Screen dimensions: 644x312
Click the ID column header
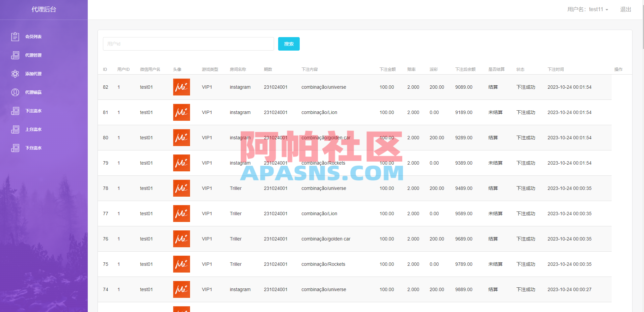click(x=105, y=69)
